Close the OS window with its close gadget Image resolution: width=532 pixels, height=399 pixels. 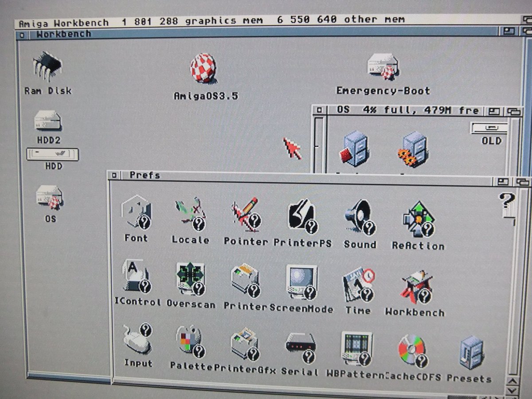click(x=319, y=110)
